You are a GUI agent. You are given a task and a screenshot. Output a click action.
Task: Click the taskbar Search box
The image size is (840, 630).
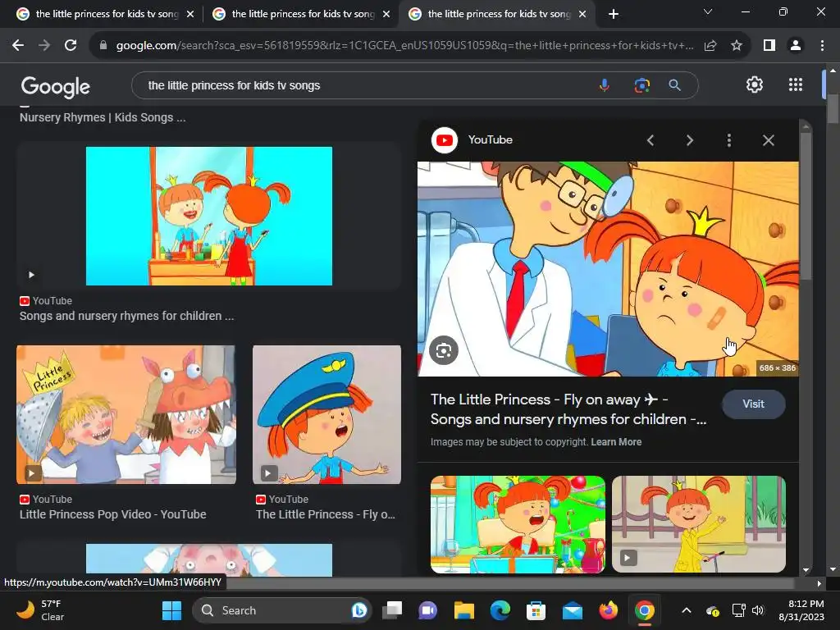(x=283, y=610)
